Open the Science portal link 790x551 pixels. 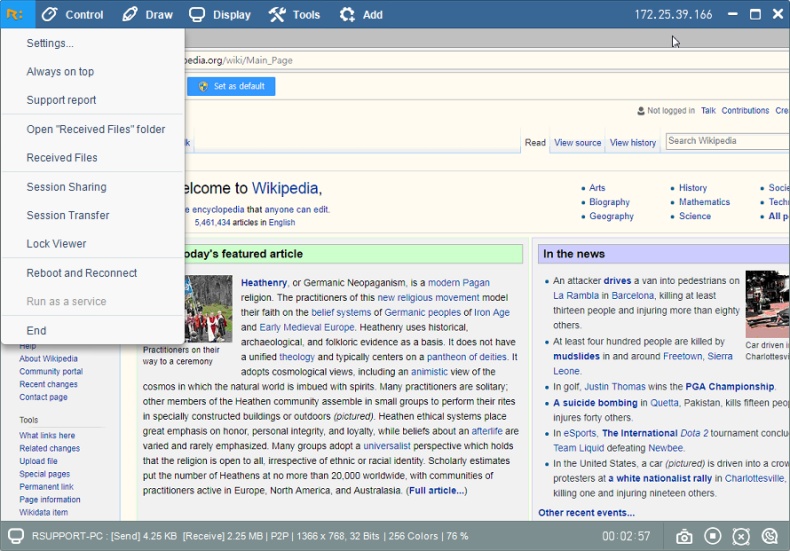point(695,216)
